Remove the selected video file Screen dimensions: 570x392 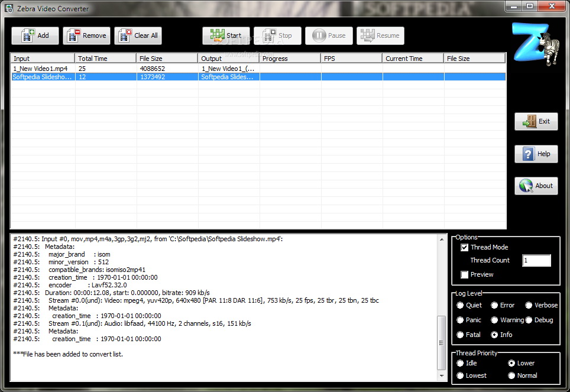coord(86,35)
